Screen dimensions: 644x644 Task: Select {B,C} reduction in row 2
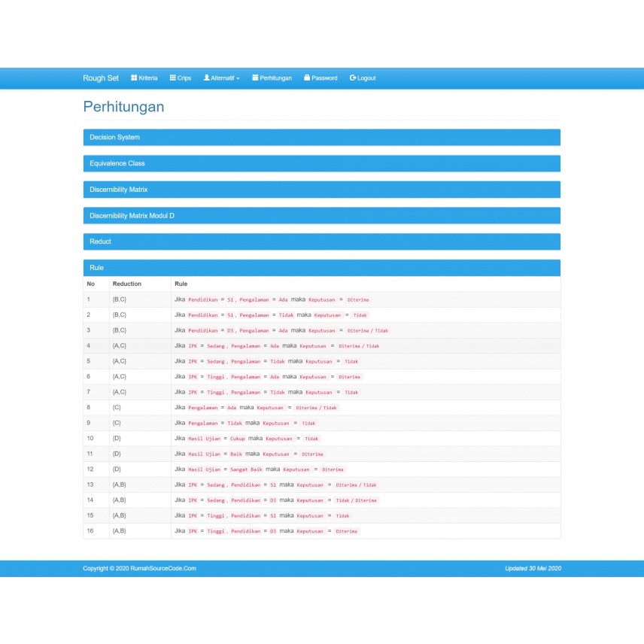(x=120, y=314)
